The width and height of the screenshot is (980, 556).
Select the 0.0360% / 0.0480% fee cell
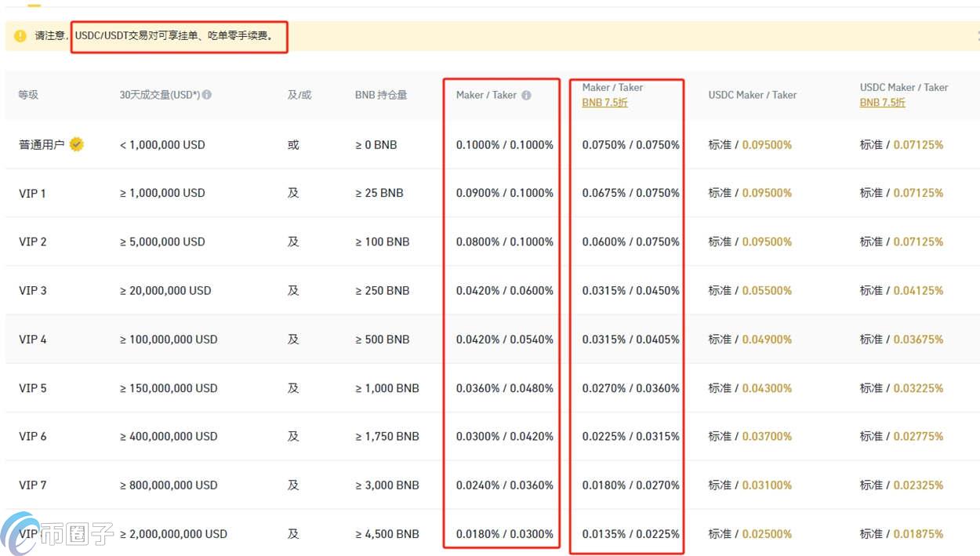(505, 388)
